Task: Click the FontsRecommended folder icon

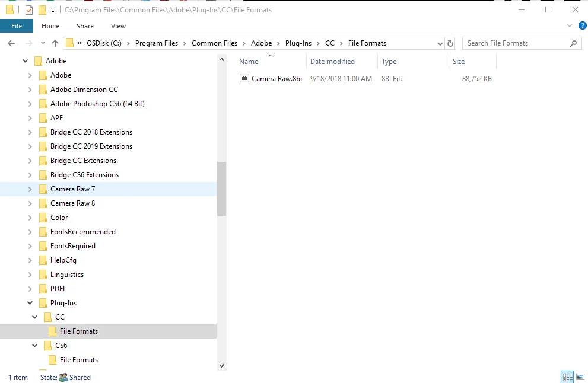Action: (x=43, y=232)
